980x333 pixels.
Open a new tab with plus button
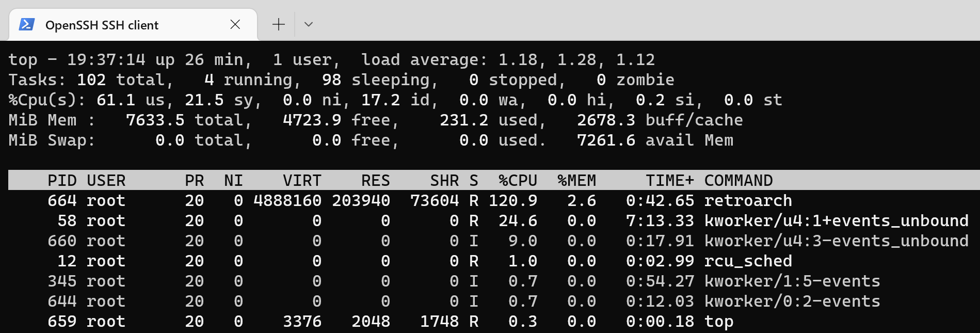click(279, 24)
